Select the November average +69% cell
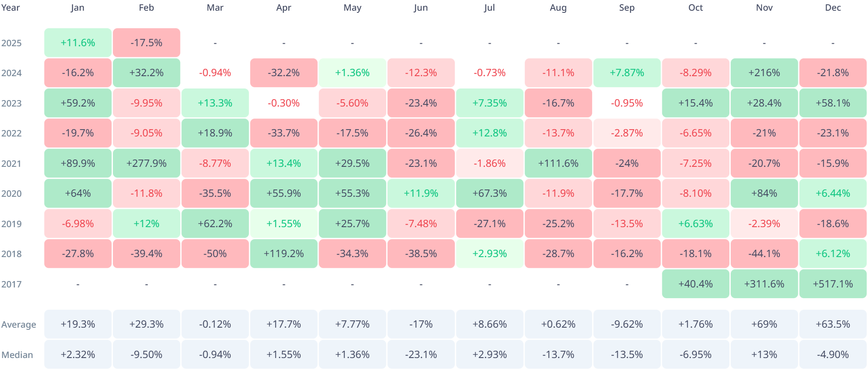Image resolution: width=868 pixels, height=370 pixels. 764,324
